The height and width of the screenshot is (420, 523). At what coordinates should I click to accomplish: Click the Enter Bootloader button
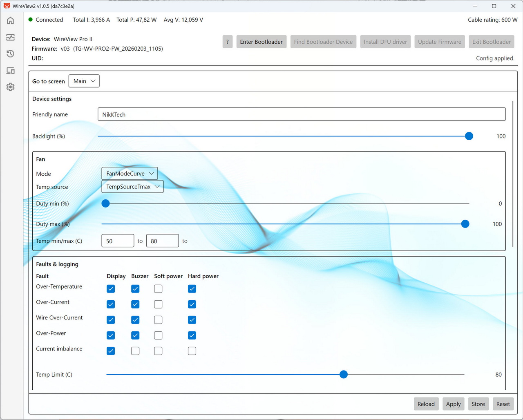click(261, 42)
